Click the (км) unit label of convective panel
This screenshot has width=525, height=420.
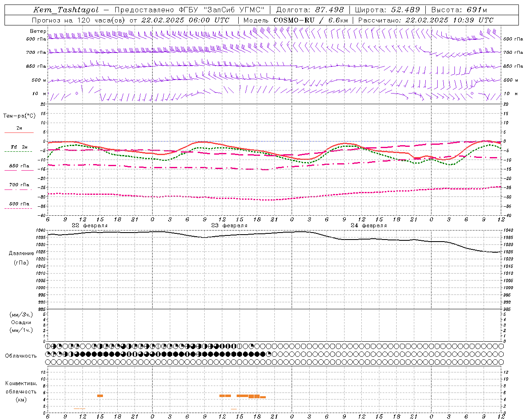[21, 399]
